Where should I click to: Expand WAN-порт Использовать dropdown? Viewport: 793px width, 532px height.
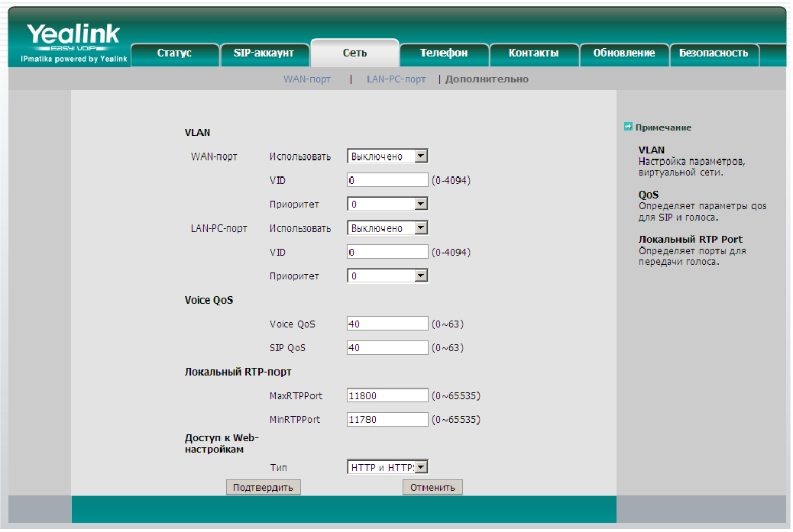[420, 156]
